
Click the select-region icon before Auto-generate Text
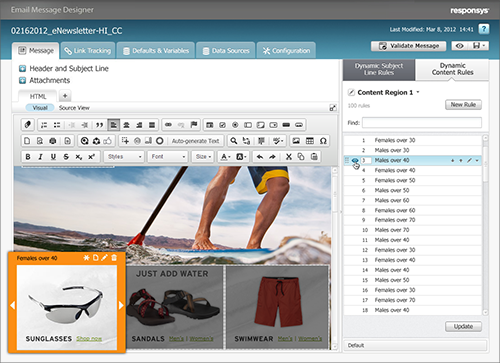[x=125, y=141]
